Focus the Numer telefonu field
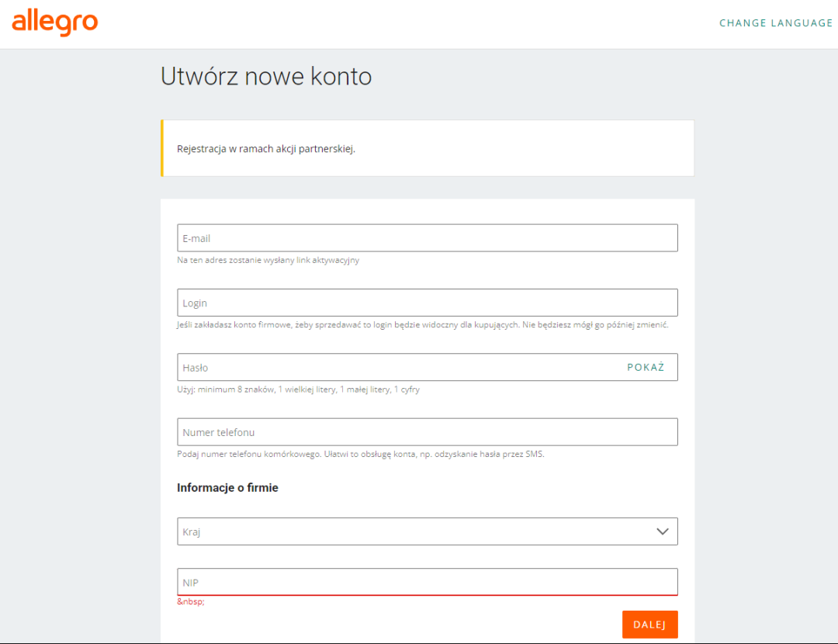 [x=427, y=432]
